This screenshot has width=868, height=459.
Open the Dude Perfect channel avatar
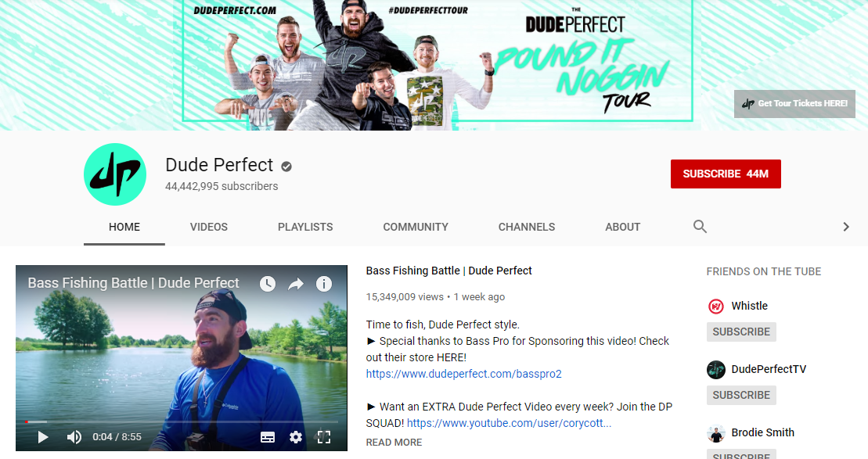(x=115, y=174)
